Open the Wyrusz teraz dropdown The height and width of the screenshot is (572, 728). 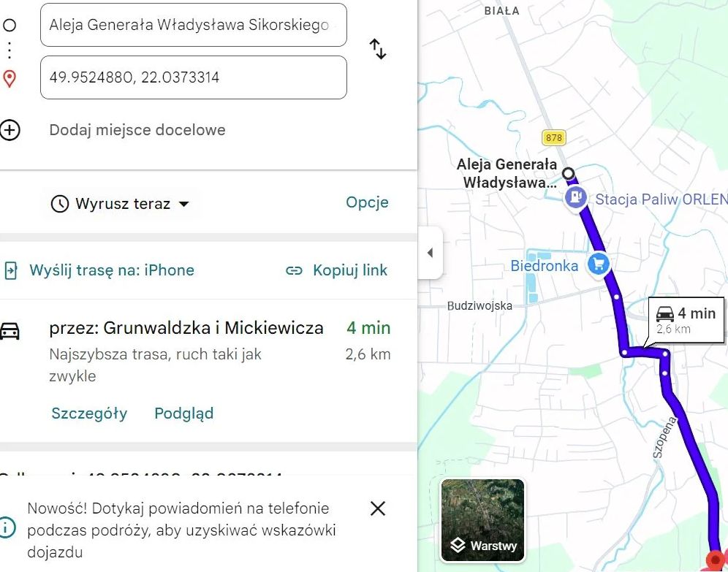(x=121, y=204)
